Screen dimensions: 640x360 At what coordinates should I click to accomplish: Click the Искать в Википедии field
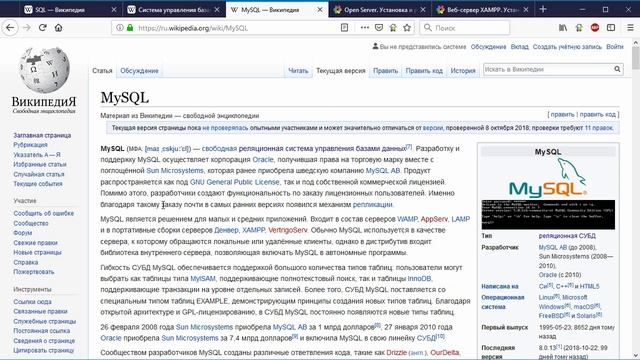coord(548,69)
